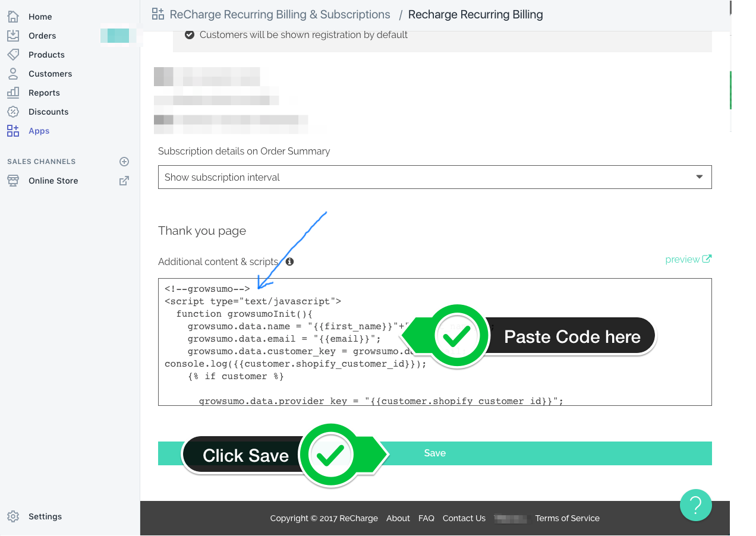Viewport: 756px width, 536px height.
Task: Toggle 'Customers will be shown registration' checkmark
Action: (x=190, y=35)
